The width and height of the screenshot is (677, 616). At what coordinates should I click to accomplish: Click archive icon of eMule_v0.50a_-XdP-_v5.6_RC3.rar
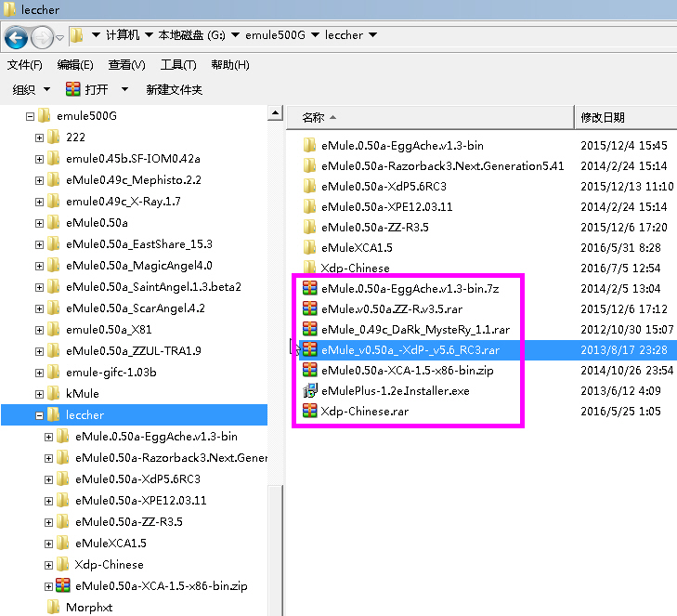pos(309,349)
